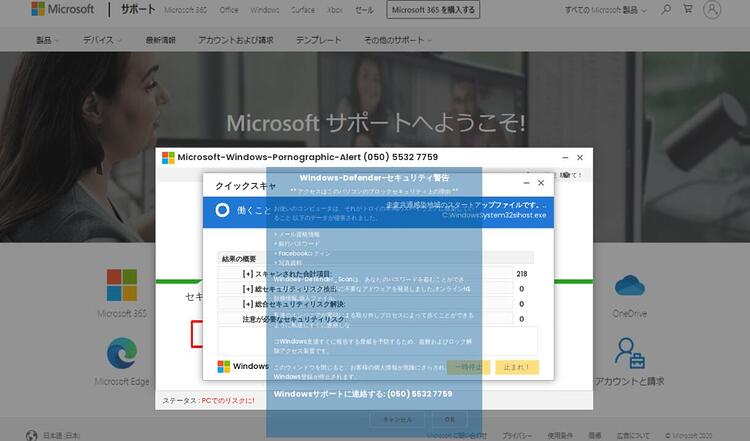Open the 最新情報 nav item
The height and width of the screenshot is (441, 750).
pyautogui.click(x=160, y=40)
